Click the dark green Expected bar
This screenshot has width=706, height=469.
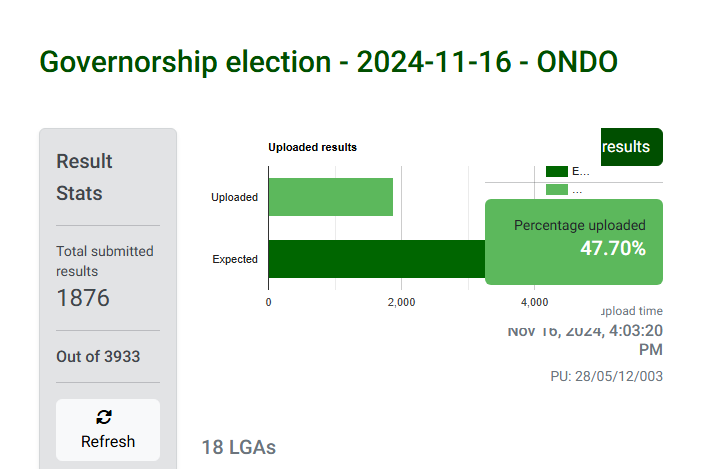point(376,259)
